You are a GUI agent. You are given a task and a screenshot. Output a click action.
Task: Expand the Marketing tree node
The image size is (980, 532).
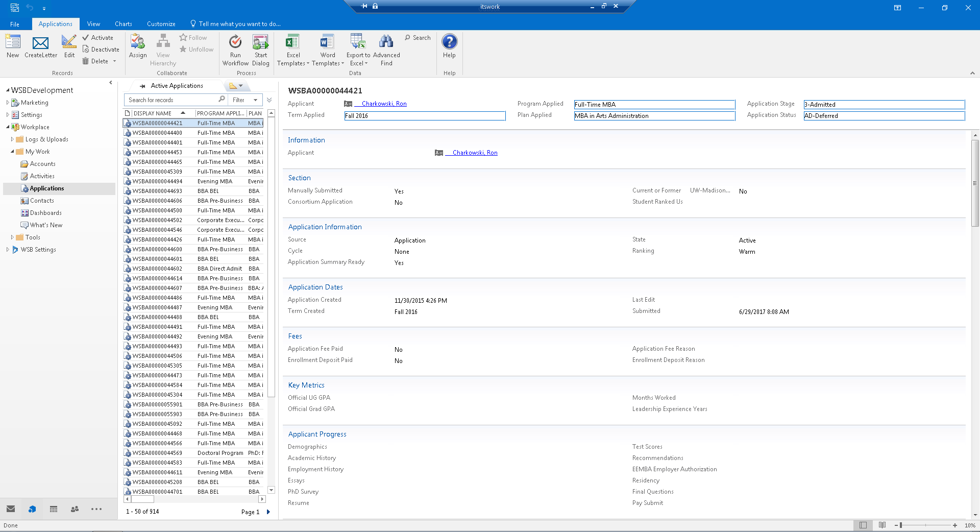point(8,103)
